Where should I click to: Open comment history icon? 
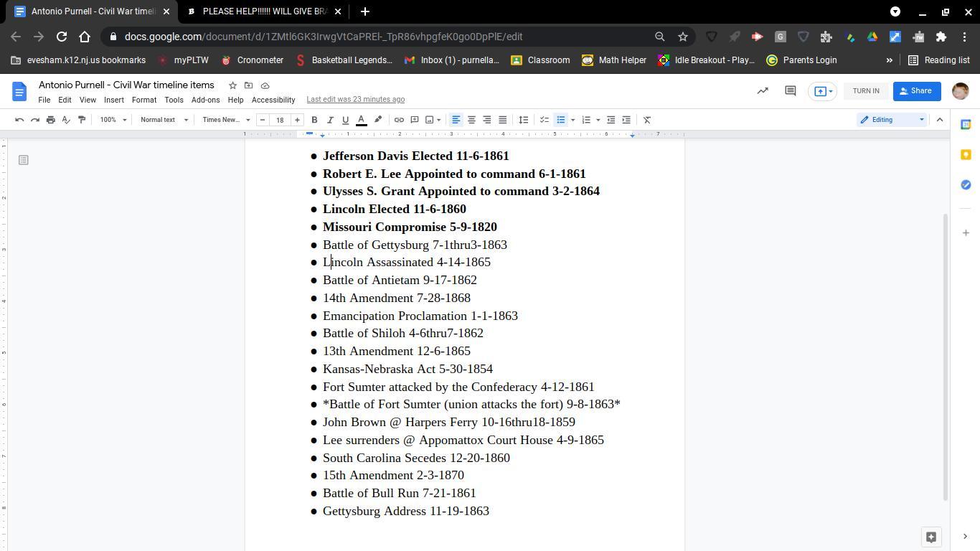[x=790, y=91]
